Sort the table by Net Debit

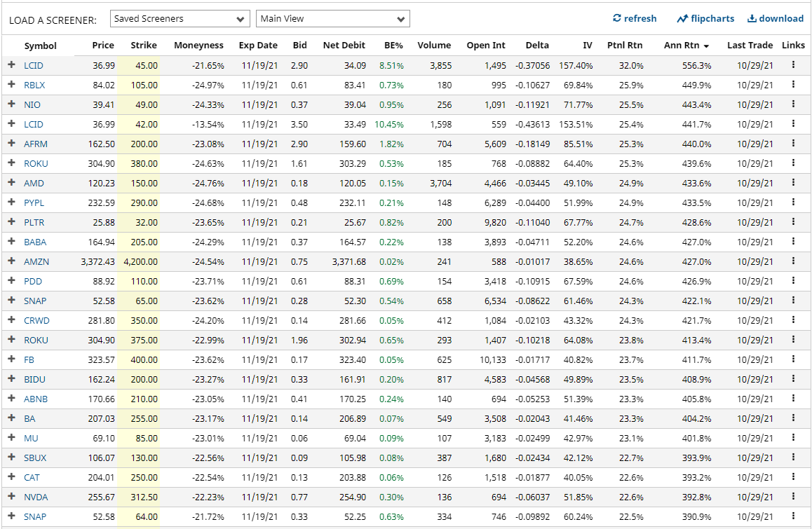(344, 45)
